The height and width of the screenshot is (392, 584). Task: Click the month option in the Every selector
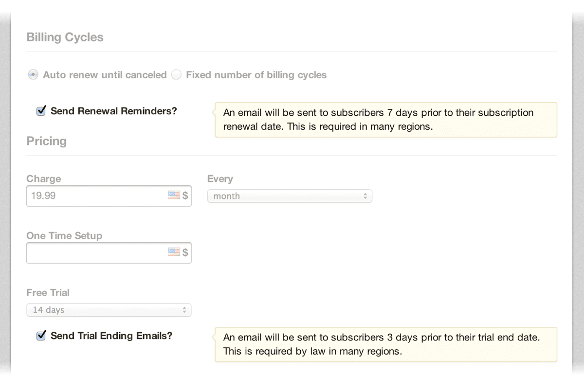coord(227,196)
